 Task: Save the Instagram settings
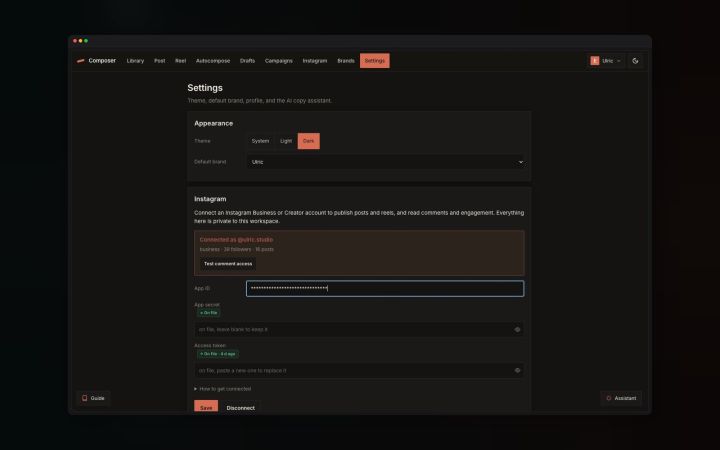pyautogui.click(x=206, y=407)
